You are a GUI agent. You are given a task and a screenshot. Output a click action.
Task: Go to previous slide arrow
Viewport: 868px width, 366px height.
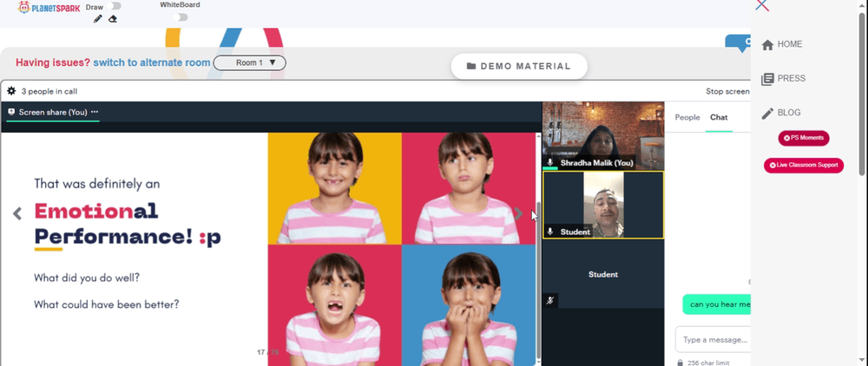click(x=17, y=213)
